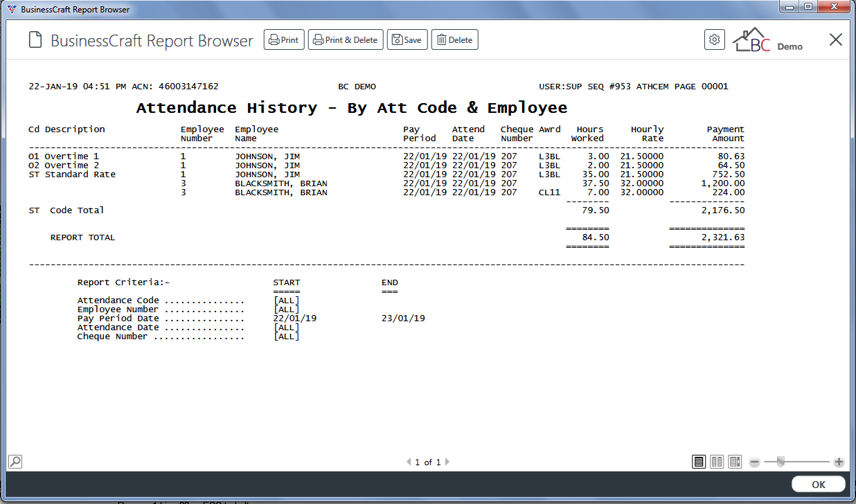The height and width of the screenshot is (504, 856).
Task: Click the 'Payment Amount' column header
Action: coord(725,134)
